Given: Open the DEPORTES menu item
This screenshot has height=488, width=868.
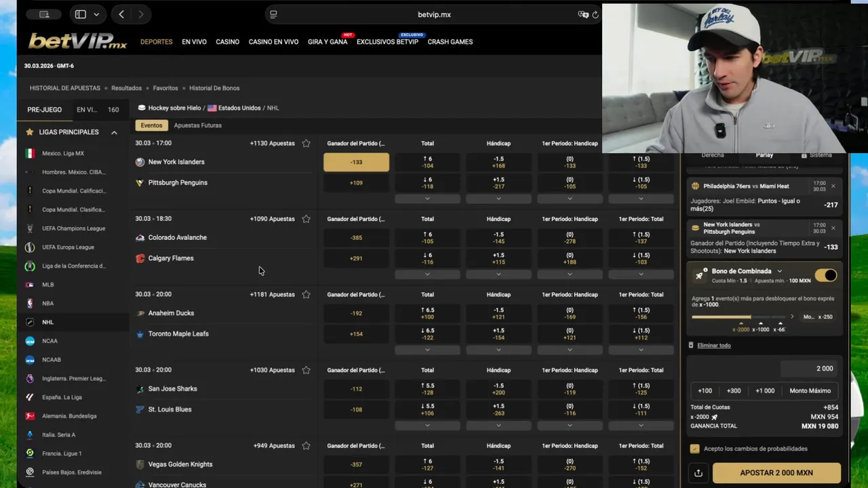Looking at the screenshot, I should point(157,42).
